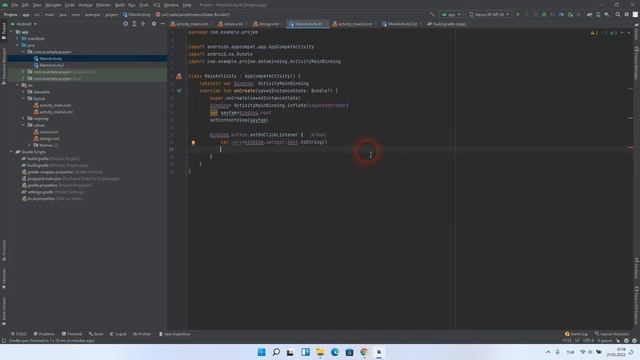640x360 pixels.
Task: Open the Terminal tool window
Action: [72, 334]
